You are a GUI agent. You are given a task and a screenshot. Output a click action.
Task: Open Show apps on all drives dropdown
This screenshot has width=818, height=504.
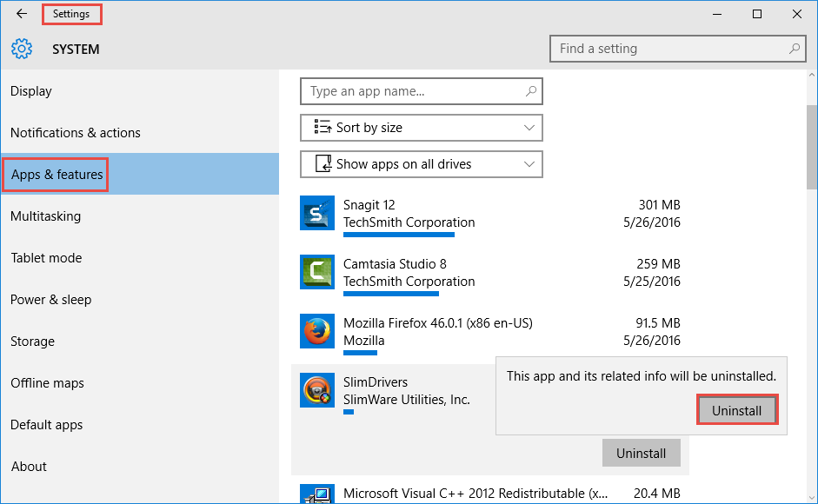(422, 164)
